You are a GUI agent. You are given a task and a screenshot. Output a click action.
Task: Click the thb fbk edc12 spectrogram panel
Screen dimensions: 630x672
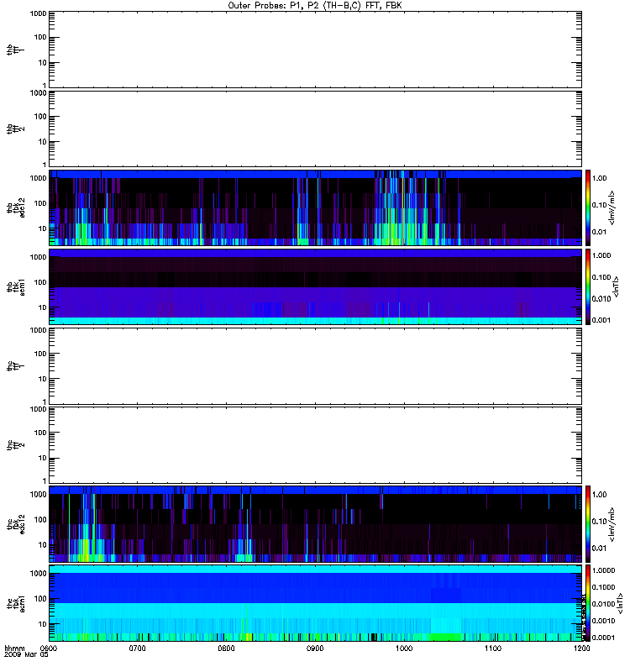click(x=316, y=207)
